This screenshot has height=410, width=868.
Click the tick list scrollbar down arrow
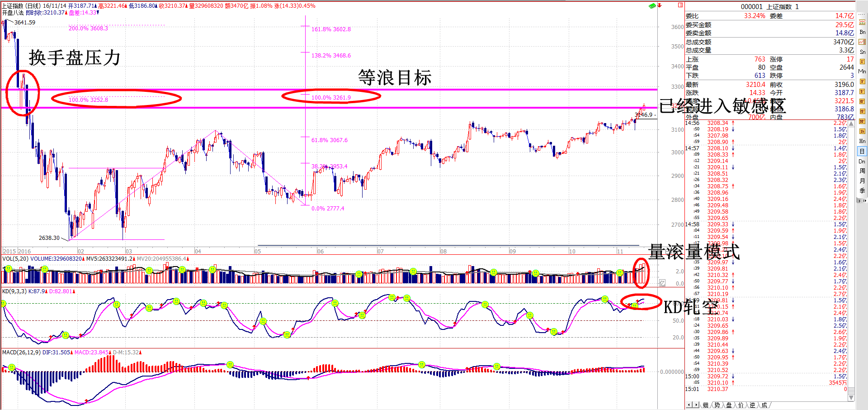[851, 398]
